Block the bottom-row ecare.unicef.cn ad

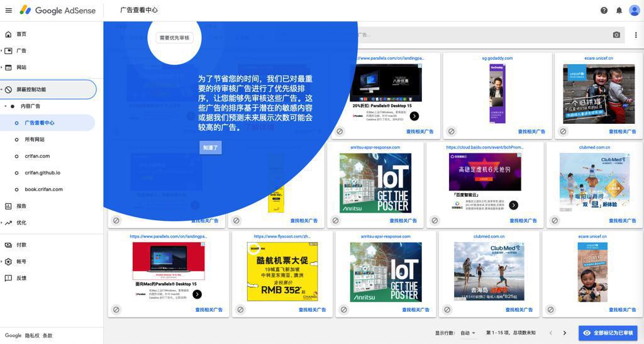[x=550, y=309]
